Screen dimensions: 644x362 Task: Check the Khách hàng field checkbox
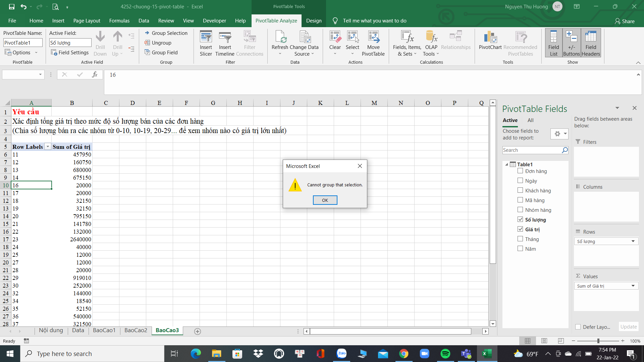coord(520,190)
